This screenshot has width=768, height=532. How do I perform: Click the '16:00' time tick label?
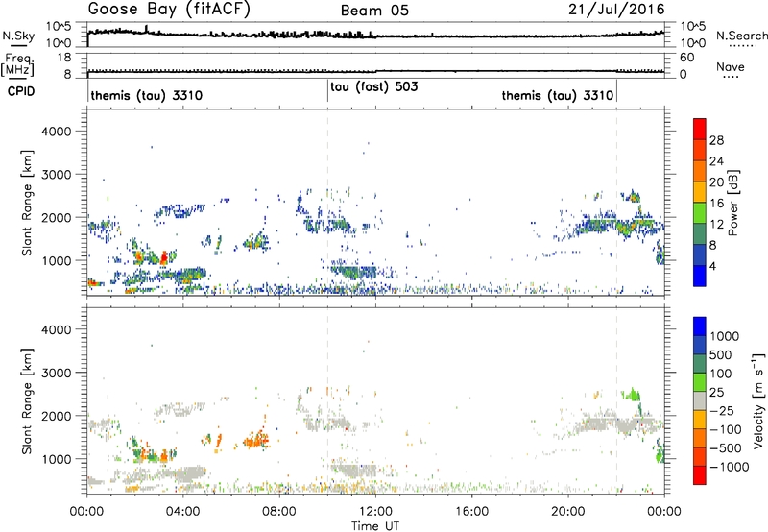point(471,512)
